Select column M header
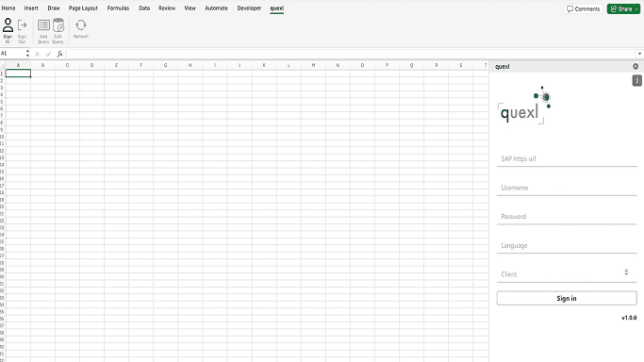This screenshot has width=644, height=362. tap(313, 65)
